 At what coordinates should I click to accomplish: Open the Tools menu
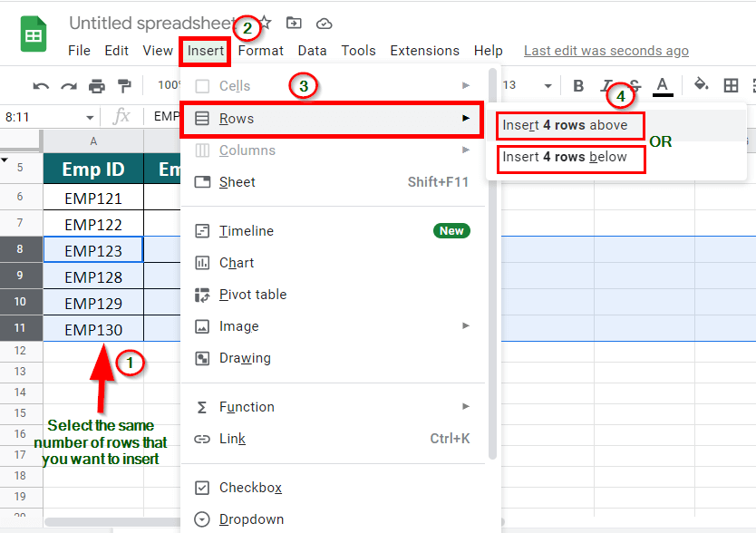tap(358, 51)
